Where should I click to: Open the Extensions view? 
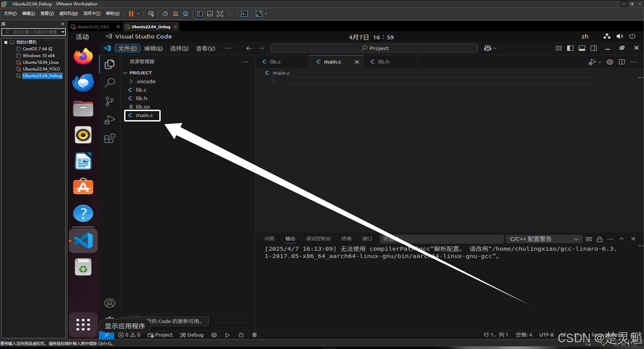point(109,138)
